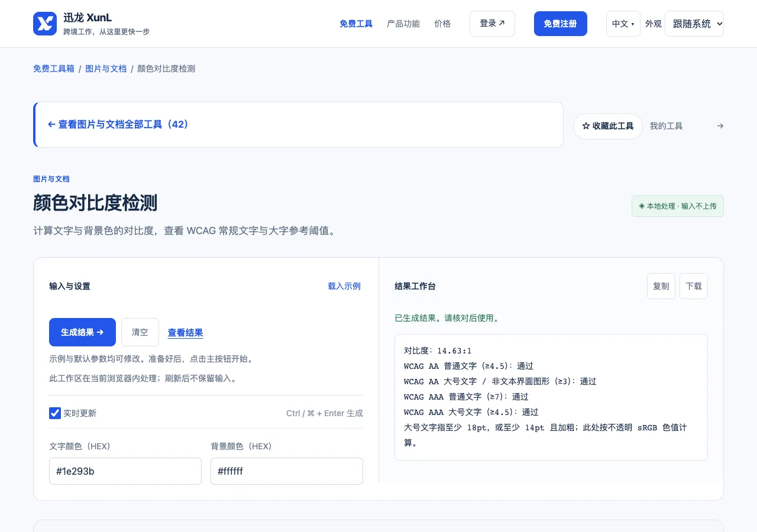
Task: Click the 生成结果 button
Action: (x=82, y=332)
